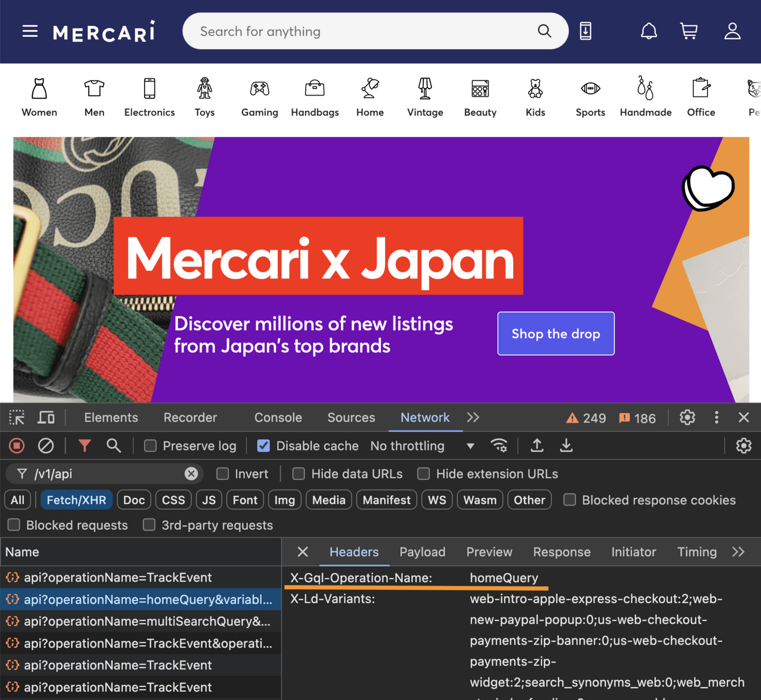Browse the Women category

(39, 97)
